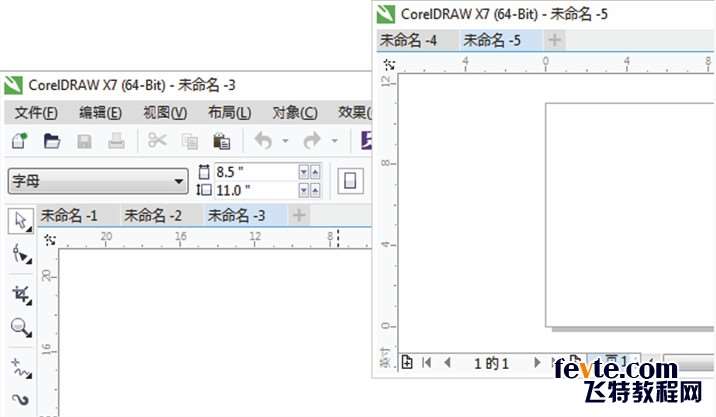Add a new document tab in 未命名 -3 window
The width and height of the screenshot is (716, 417).
click(299, 215)
